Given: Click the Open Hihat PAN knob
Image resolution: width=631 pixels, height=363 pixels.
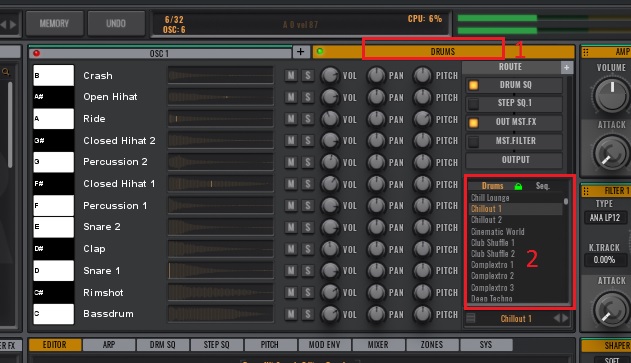Looking at the screenshot, I should click(376, 97).
